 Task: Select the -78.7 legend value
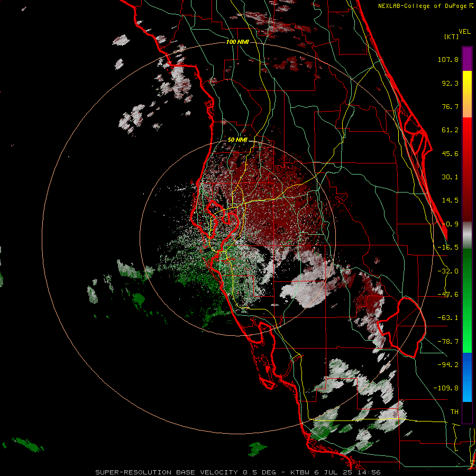(x=448, y=342)
